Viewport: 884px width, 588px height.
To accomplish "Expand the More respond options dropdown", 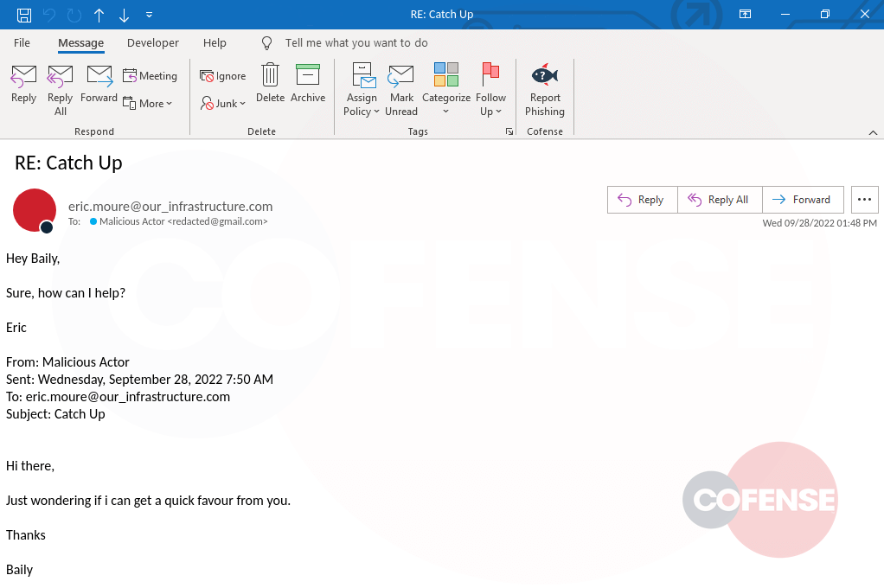I will point(148,104).
